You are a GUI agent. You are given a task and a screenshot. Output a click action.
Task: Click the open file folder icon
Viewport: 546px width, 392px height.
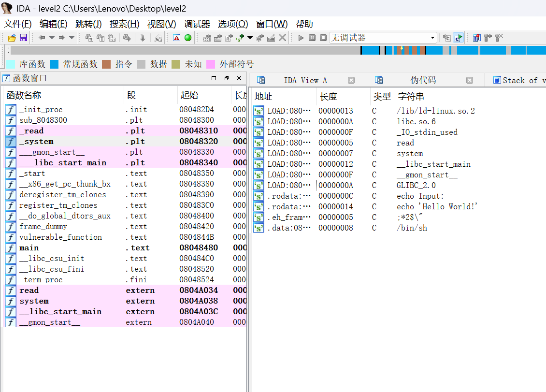click(12, 38)
